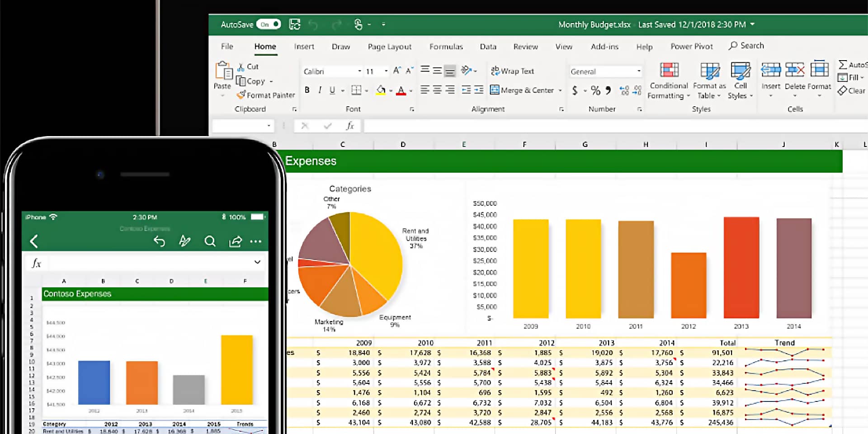Open Format as Table menu

709,80
